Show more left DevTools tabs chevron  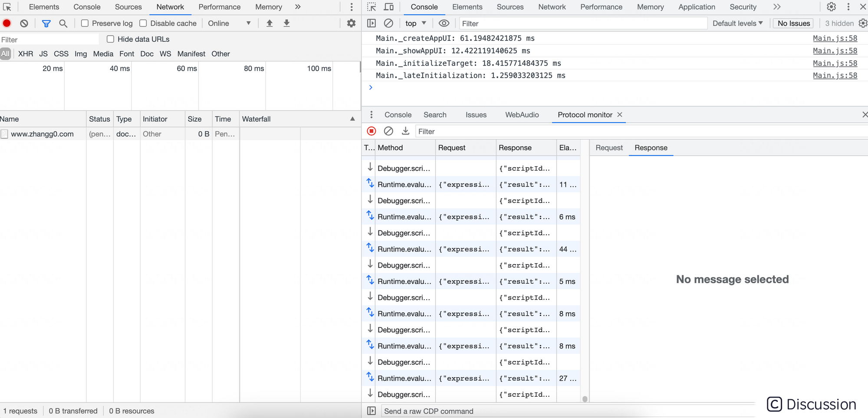(298, 7)
